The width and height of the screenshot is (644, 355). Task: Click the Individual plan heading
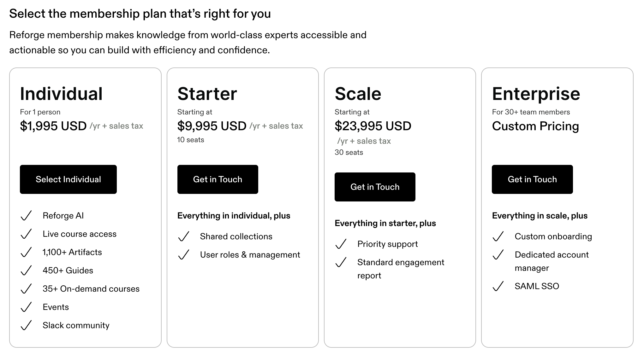61,94
